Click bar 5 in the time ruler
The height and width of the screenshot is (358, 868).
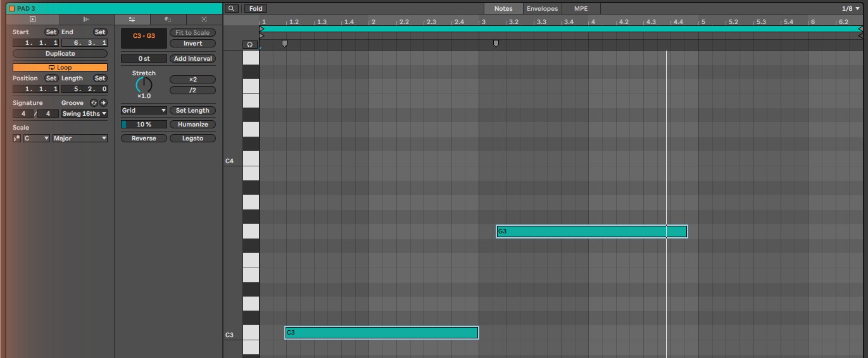(703, 22)
